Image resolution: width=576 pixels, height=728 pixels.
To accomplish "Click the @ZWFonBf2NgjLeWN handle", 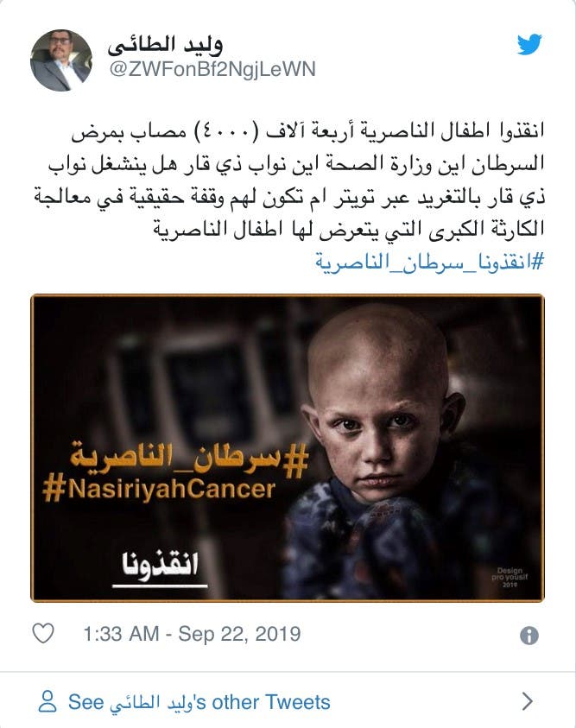I will pos(212,69).
